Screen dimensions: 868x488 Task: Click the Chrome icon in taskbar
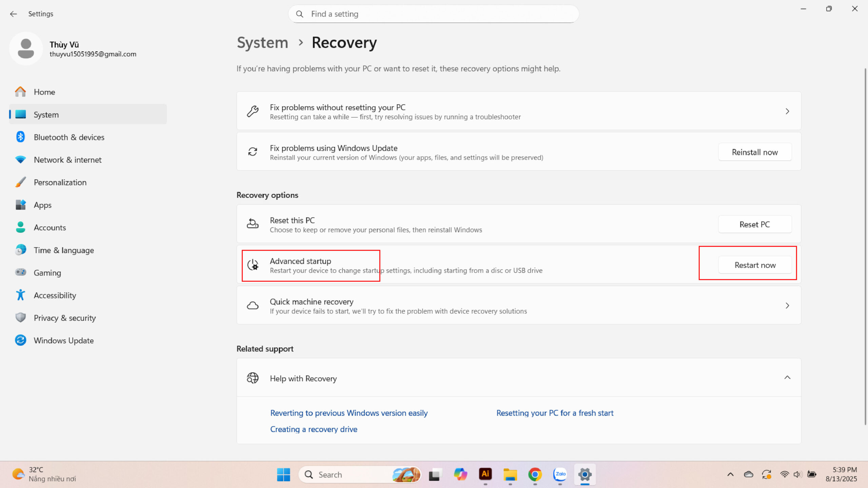[535, 474]
